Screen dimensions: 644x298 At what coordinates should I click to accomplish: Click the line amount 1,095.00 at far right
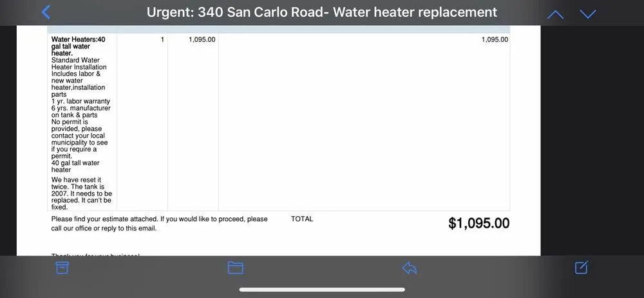(x=495, y=40)
